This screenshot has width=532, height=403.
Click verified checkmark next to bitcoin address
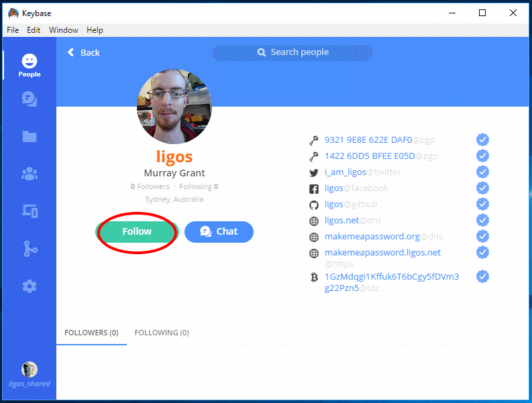[482, 276]
